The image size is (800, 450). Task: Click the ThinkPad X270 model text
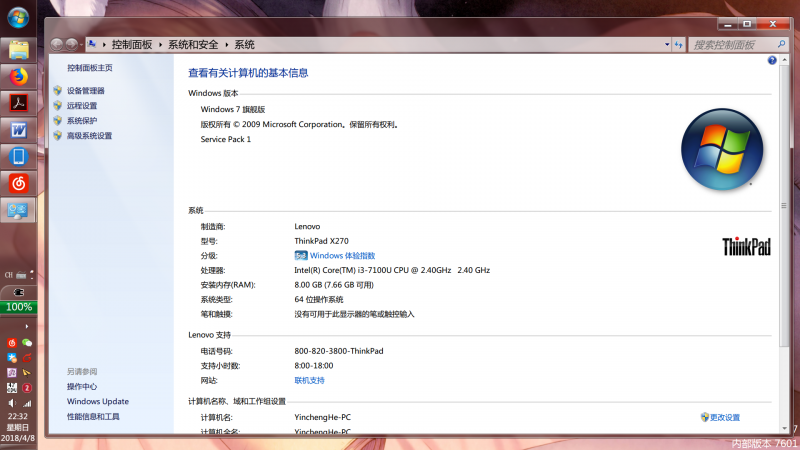click(321, 241)
